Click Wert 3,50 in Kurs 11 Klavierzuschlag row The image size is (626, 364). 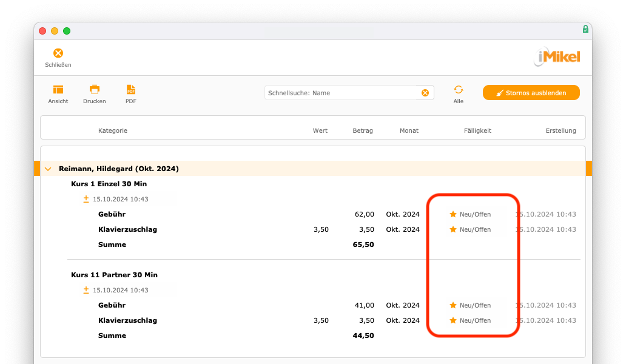[x=321, y=320]
